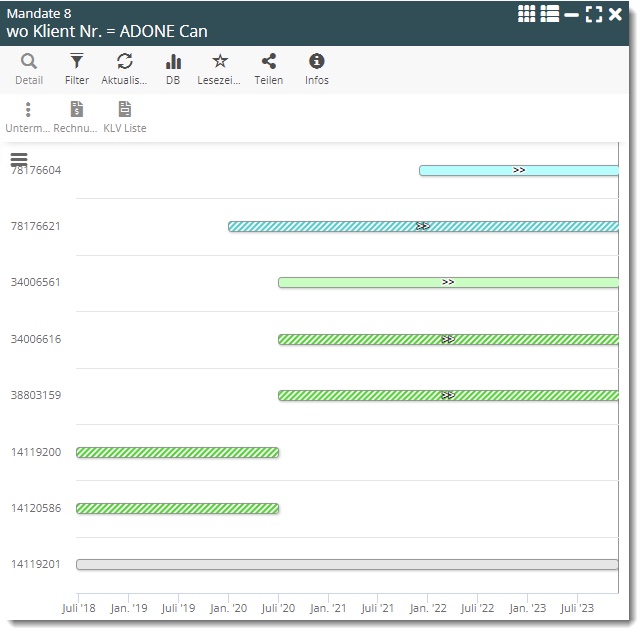644x635 pixels.
Task: Minimize the Mandate 8 panel
Action: pos(571,14)
